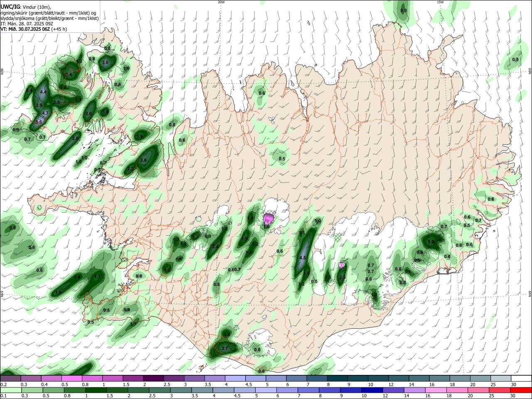The height and width of the screenshot is (399, 532).
Task: Click the 3.6 precipitation value label
Action: (x=105, y=63)
